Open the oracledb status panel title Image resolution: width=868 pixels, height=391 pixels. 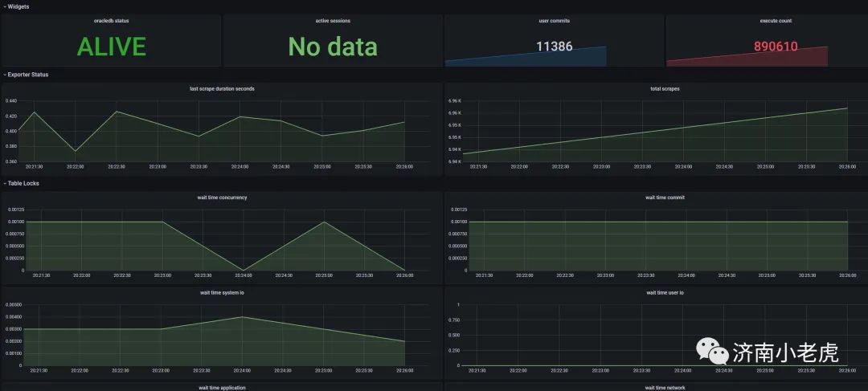111,21
